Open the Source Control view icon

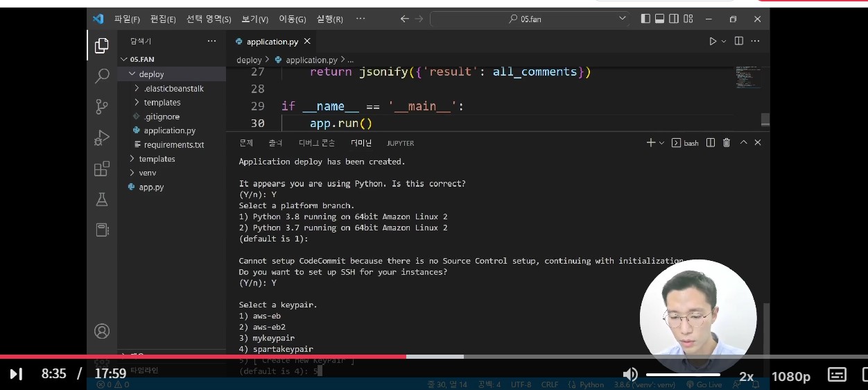pyautogui.click(x=102, y=106)
